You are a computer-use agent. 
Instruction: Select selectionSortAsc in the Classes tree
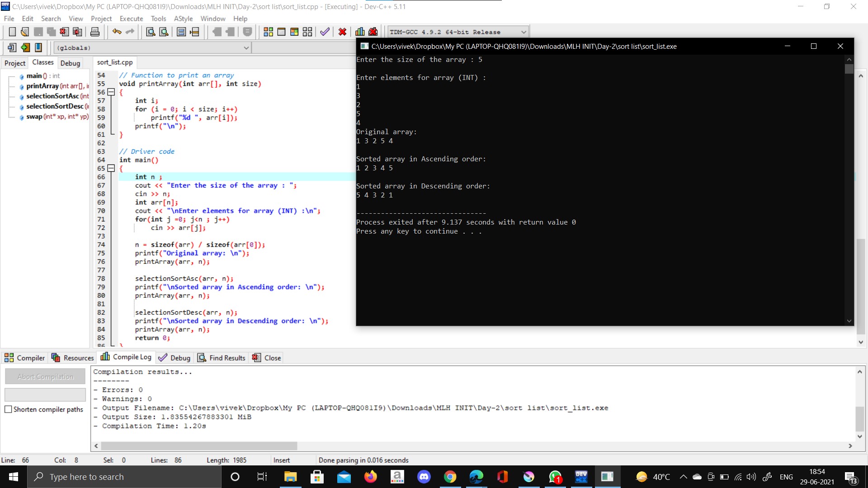[52, 96]
